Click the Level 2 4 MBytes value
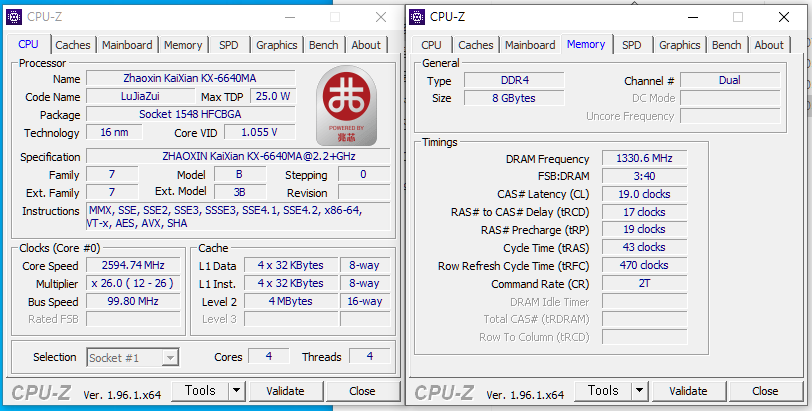Image resolution: width=812 pixels, height=411 pixels. click(291, 301)
